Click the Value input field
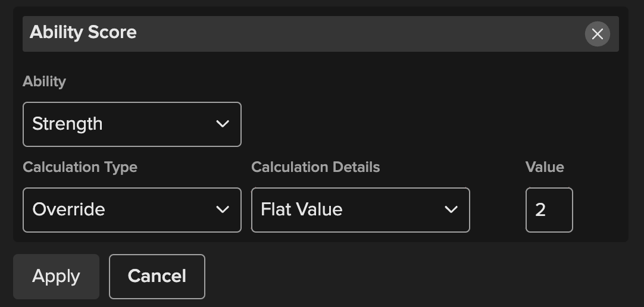This screenshot has width=644, height=307. click(549, 210)
